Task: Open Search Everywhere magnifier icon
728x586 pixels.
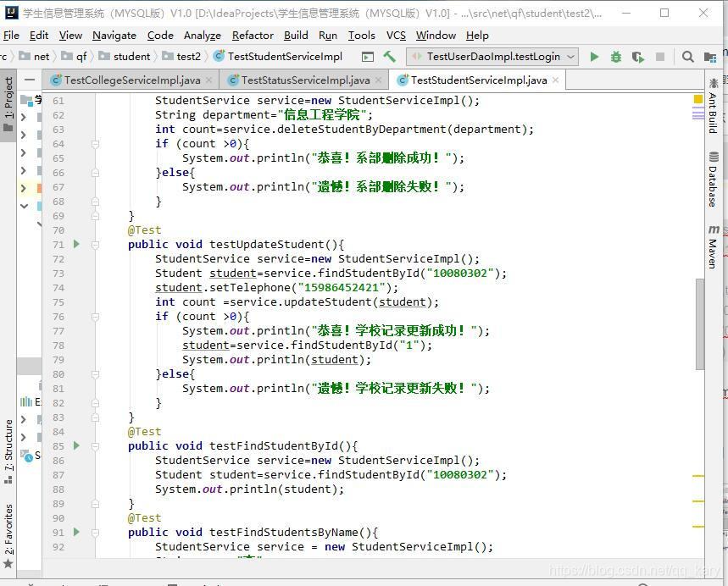Action: (x=687, y=57)
